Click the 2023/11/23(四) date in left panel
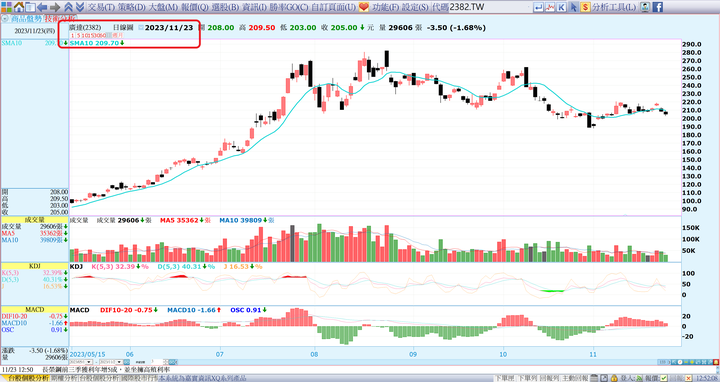The image size is (720, 382). point(35,31)
